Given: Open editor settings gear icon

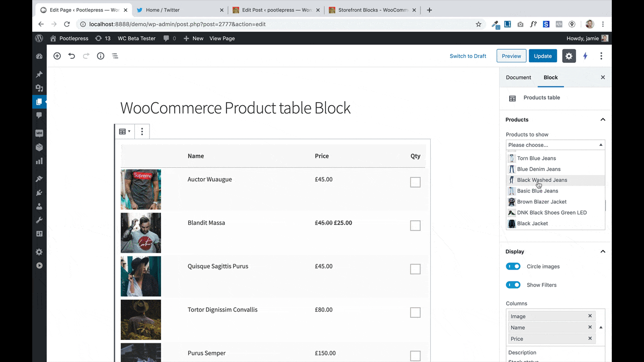Looking at the screenshot, I should click(569, 56).
